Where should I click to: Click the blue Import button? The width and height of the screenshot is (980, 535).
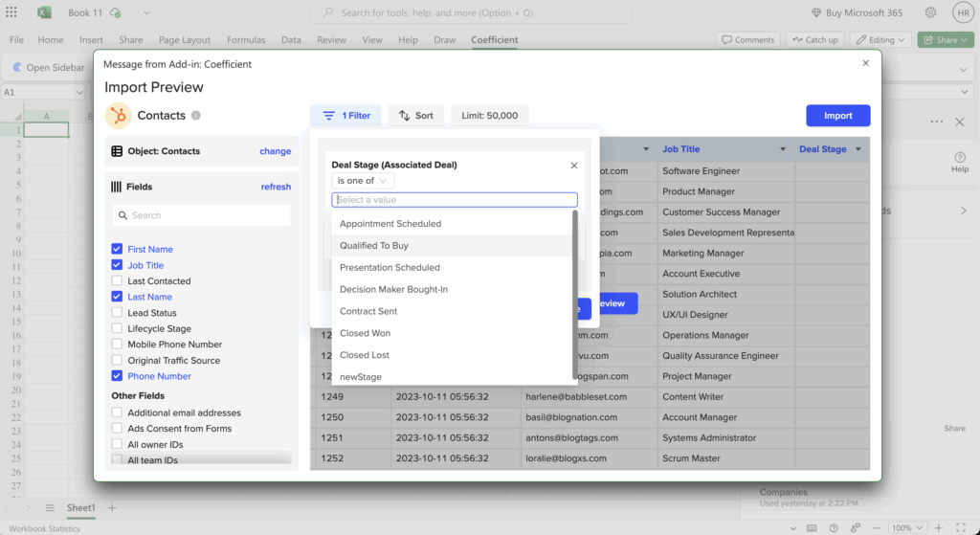click(x=838, y=116)
